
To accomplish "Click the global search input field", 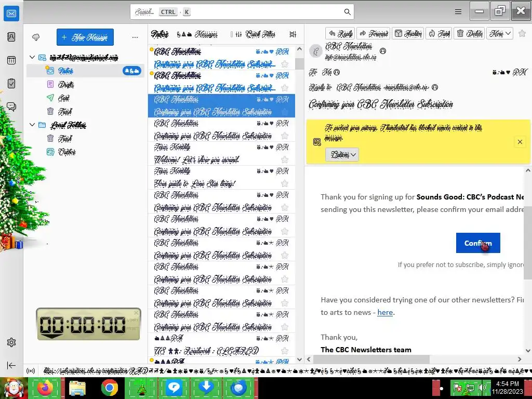I will coord(242,12).
